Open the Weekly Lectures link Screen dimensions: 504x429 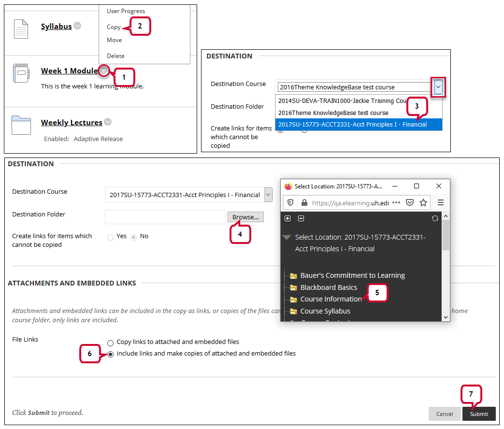[72, 122]
